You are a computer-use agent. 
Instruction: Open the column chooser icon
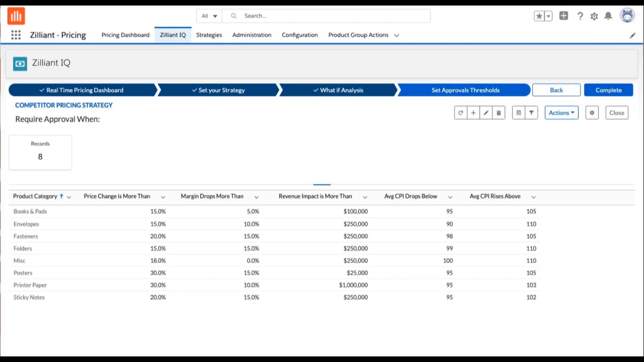pyautogui.click(x=519, y=113)
